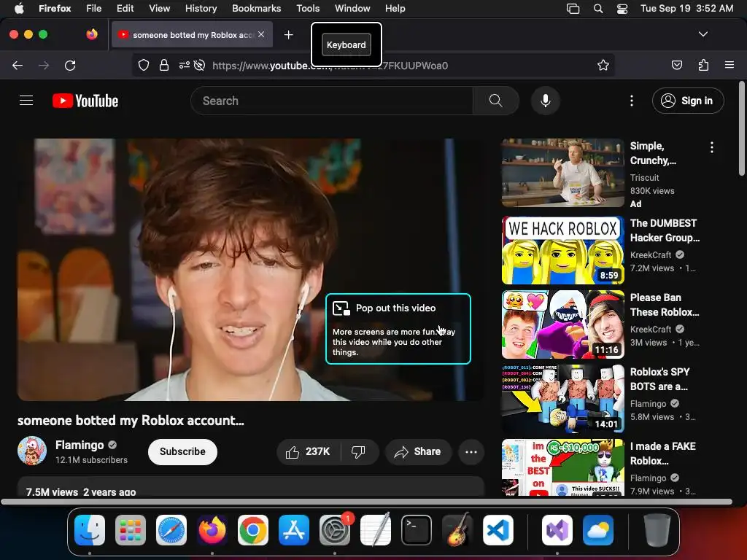
Task: Open 'The DUMBEST Hacker Group' video title
Action: click(x=665, y=230)
